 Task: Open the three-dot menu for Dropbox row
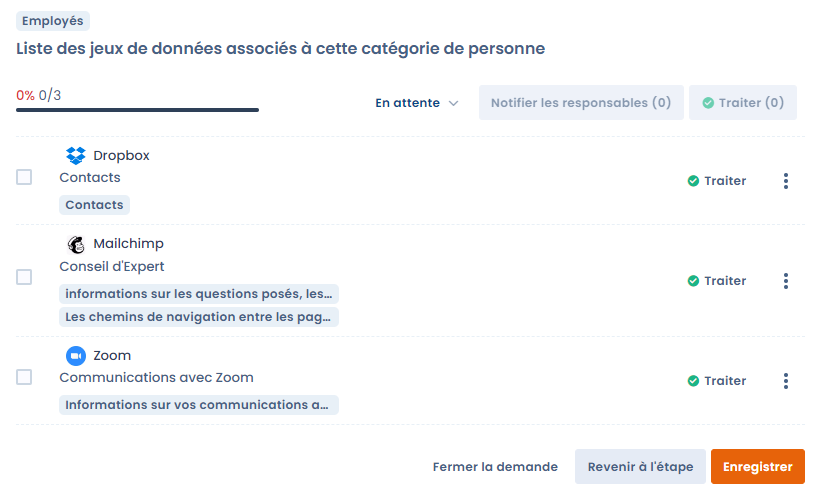click(x=786, y=181)
